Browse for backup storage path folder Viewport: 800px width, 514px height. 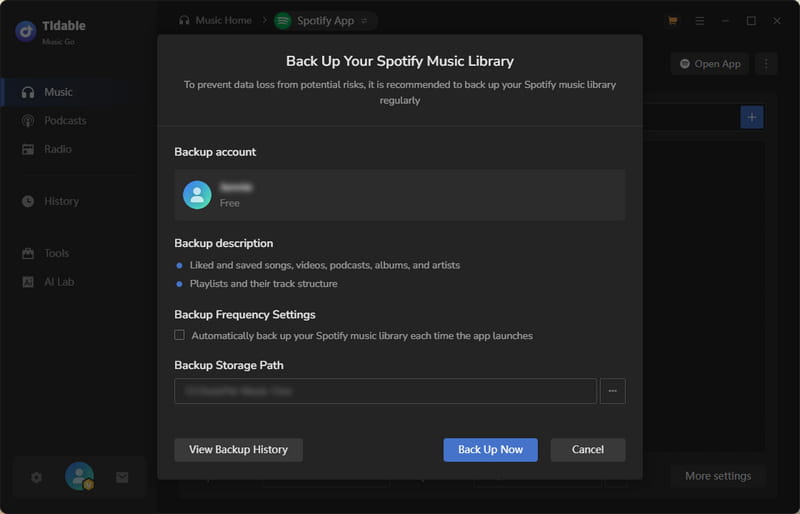pyautogui.click(x=612, y=390)
